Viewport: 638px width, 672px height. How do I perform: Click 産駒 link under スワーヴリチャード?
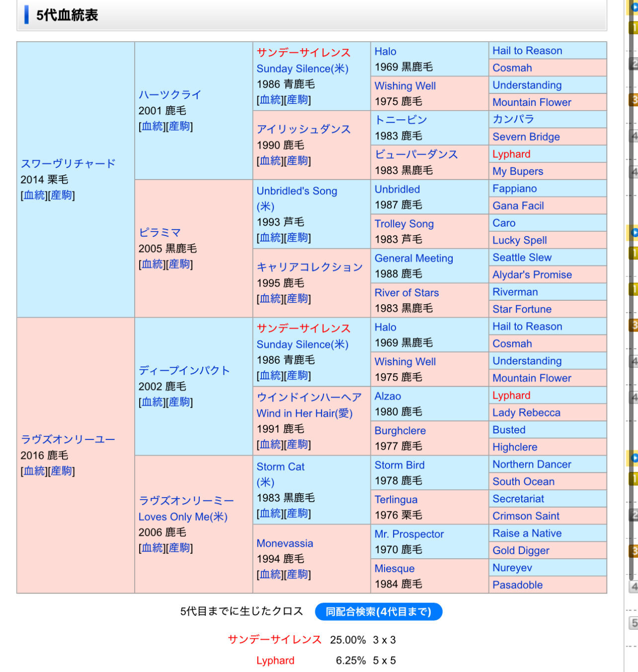pos(61,195)
